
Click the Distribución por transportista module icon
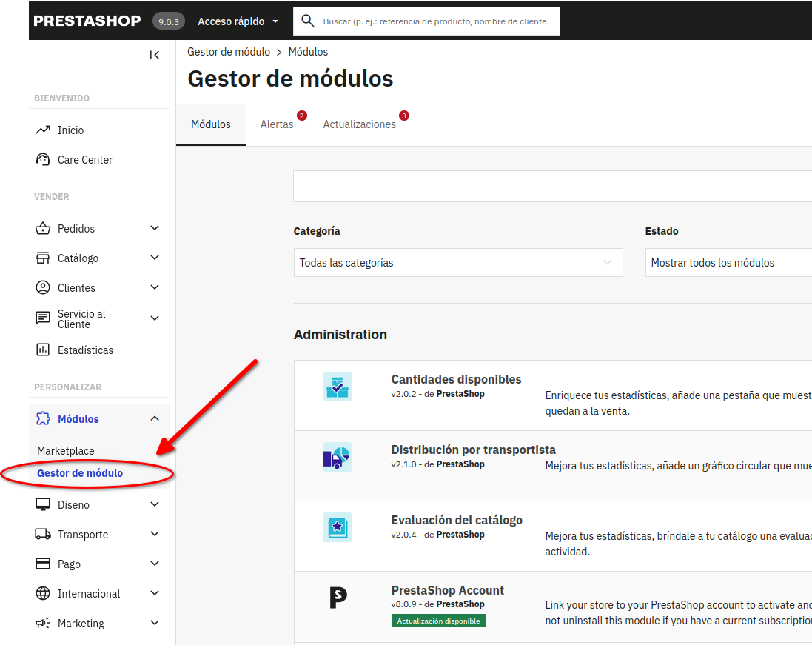(338, 457)
